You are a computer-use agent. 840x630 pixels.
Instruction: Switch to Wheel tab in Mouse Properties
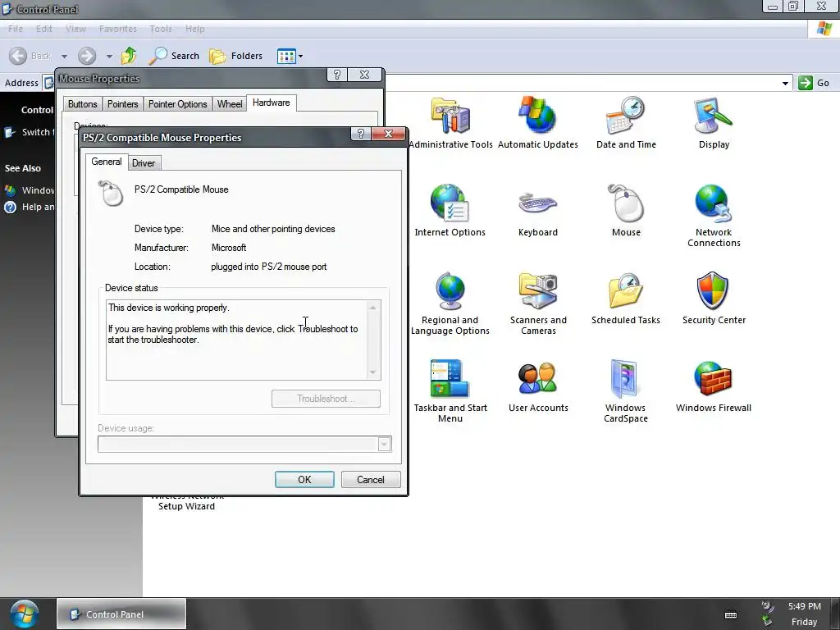coord(230,104)
